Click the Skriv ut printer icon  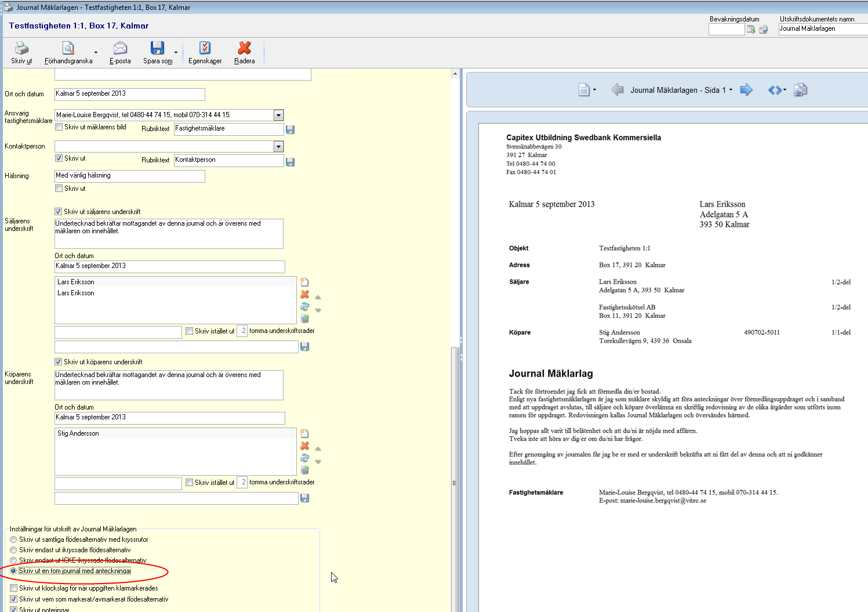pos(21,48)
